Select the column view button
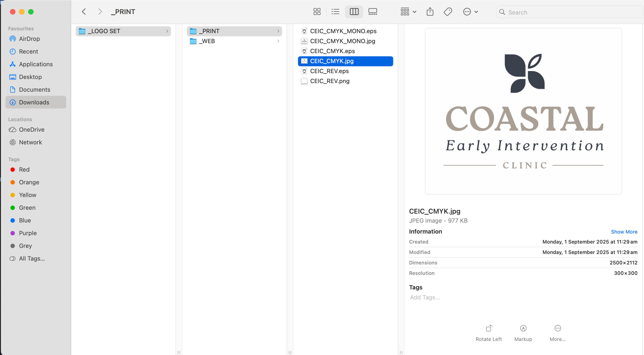The width and height of the screenshot is (644, 355). (354, 12)
